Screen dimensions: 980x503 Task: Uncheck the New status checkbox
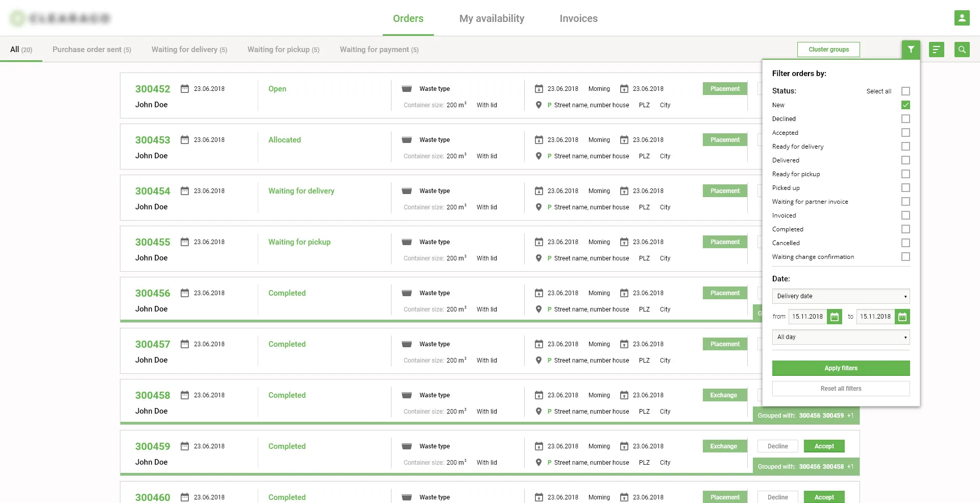905,105
